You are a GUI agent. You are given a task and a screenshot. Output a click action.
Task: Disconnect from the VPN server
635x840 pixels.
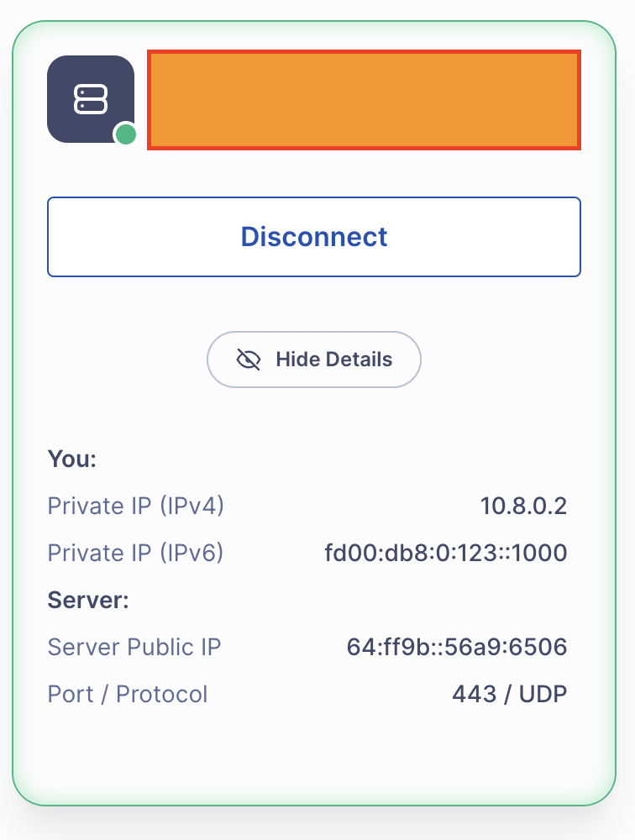point(313,237)
